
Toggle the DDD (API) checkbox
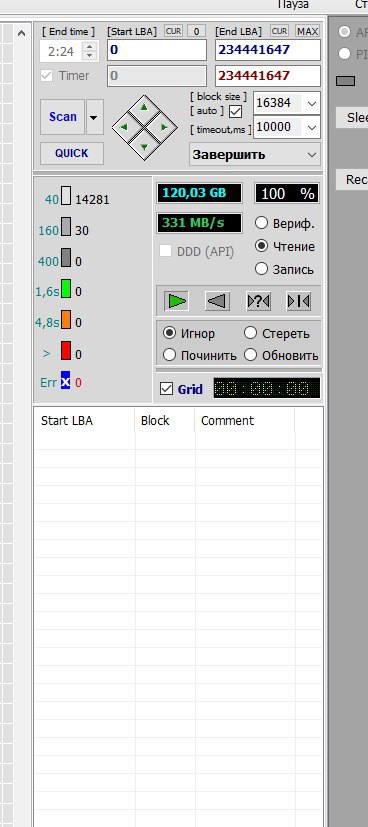pos(166,251)
